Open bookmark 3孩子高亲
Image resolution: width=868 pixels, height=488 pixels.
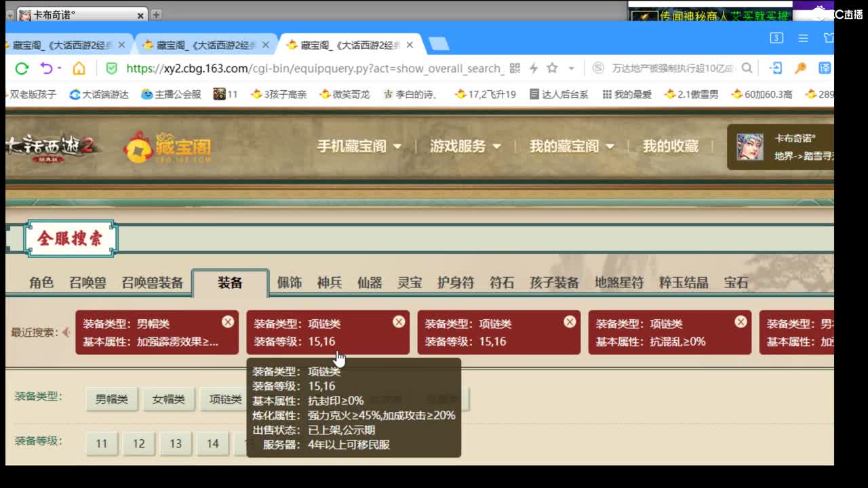tap(279, 94)
